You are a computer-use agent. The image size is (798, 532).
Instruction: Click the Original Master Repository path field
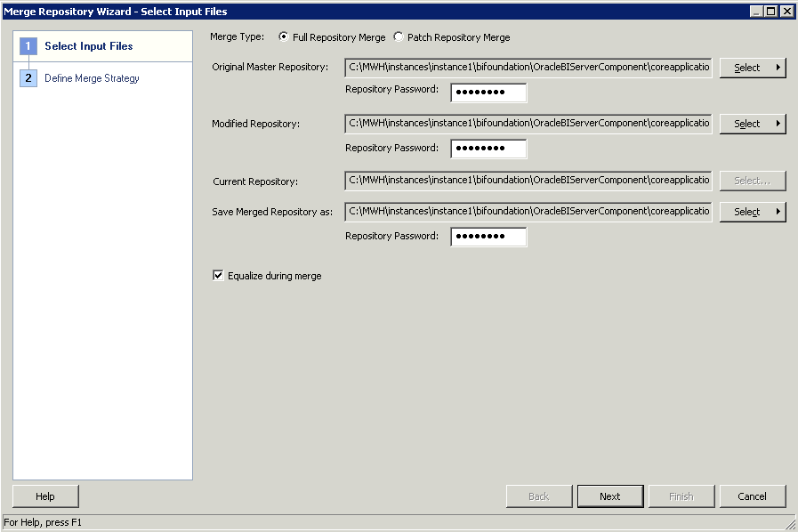(x=528, y=68)
